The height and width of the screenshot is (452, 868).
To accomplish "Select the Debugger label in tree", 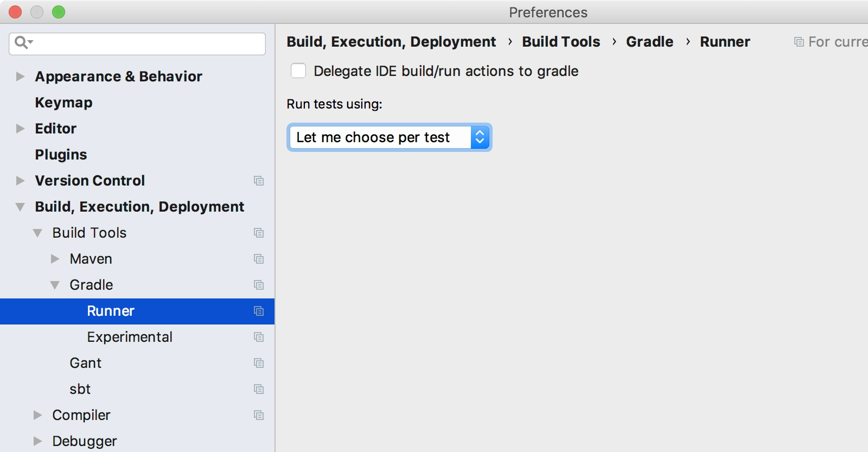I will coord(84,441).
